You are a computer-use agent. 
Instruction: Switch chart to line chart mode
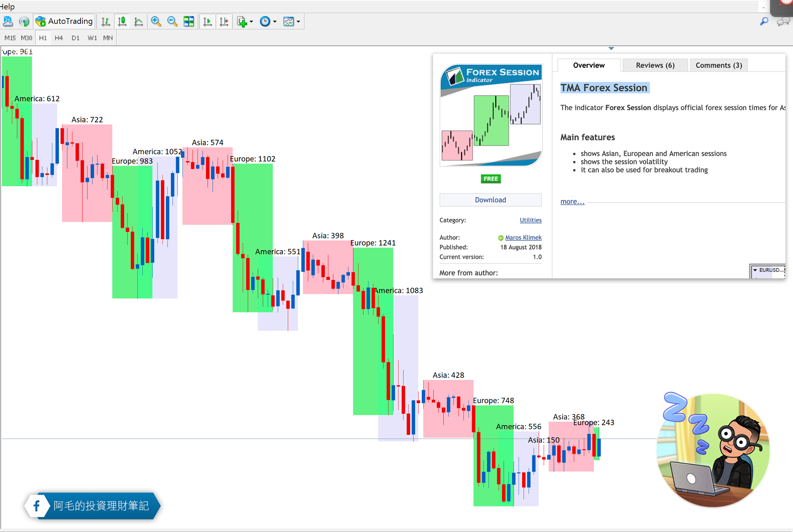(138, 21)
